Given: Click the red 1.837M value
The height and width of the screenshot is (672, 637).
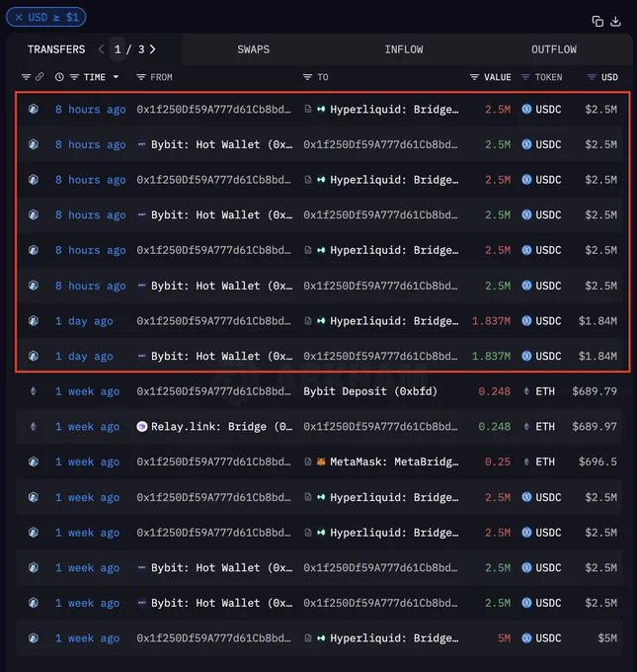Looking at the screenshot, I should point(492,321).
